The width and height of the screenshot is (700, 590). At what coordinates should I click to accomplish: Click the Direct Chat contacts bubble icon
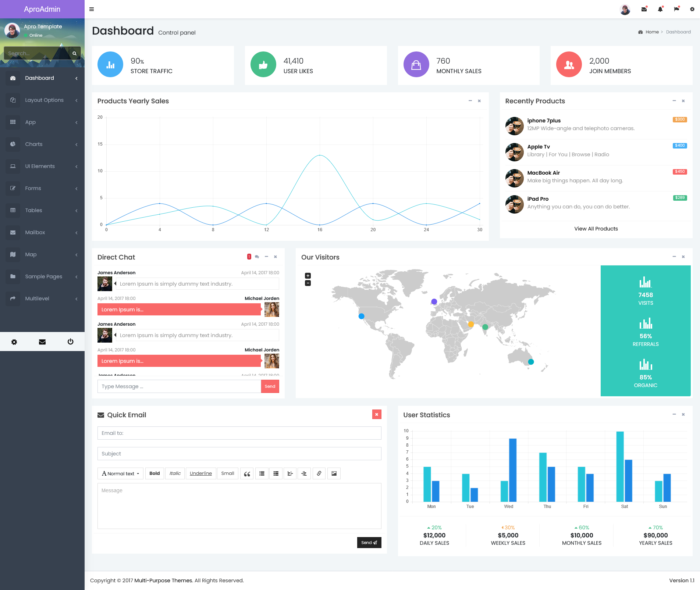(x=257, y=257)
